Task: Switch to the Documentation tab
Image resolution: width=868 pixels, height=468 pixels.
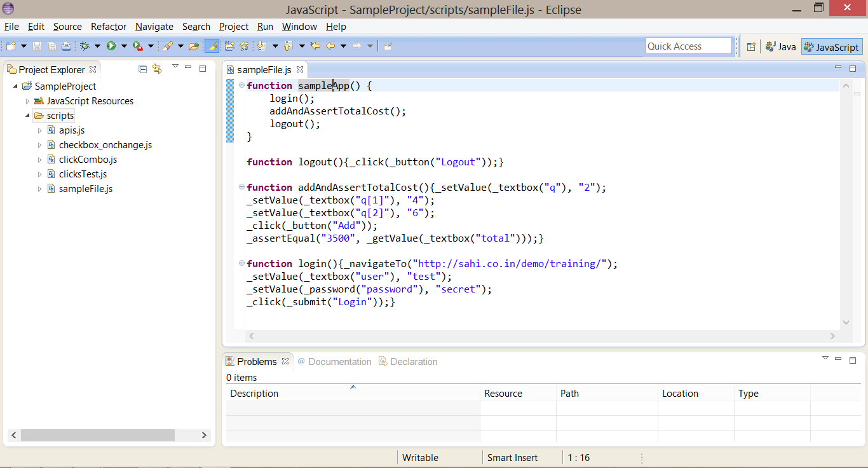Action: pyautogui.click(x=339, y=362)
